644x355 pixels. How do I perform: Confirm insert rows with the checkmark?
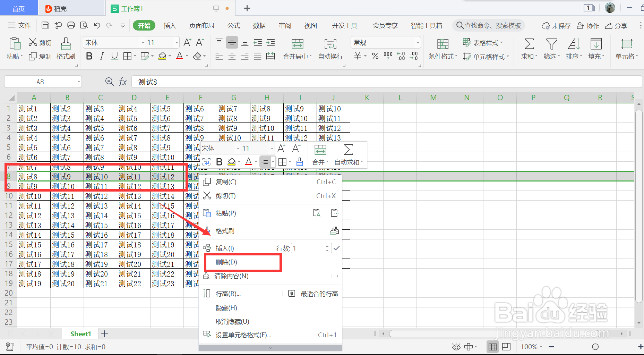[x=336, y=248]
